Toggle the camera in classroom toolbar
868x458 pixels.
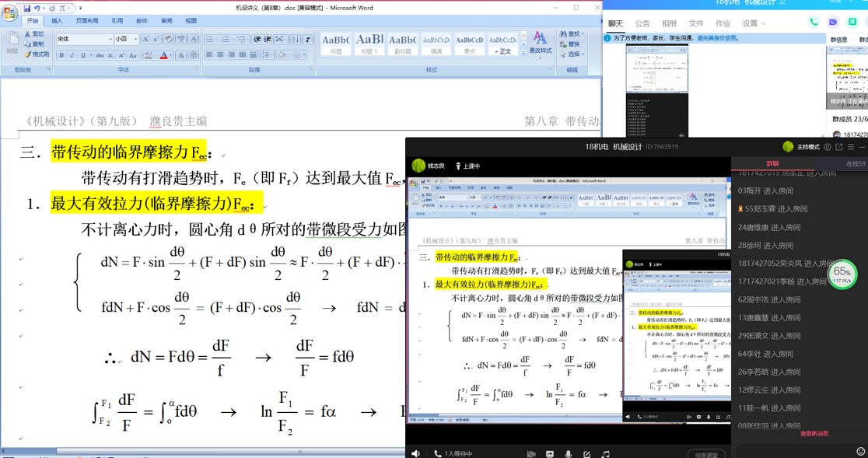click(x=531, y=454)
